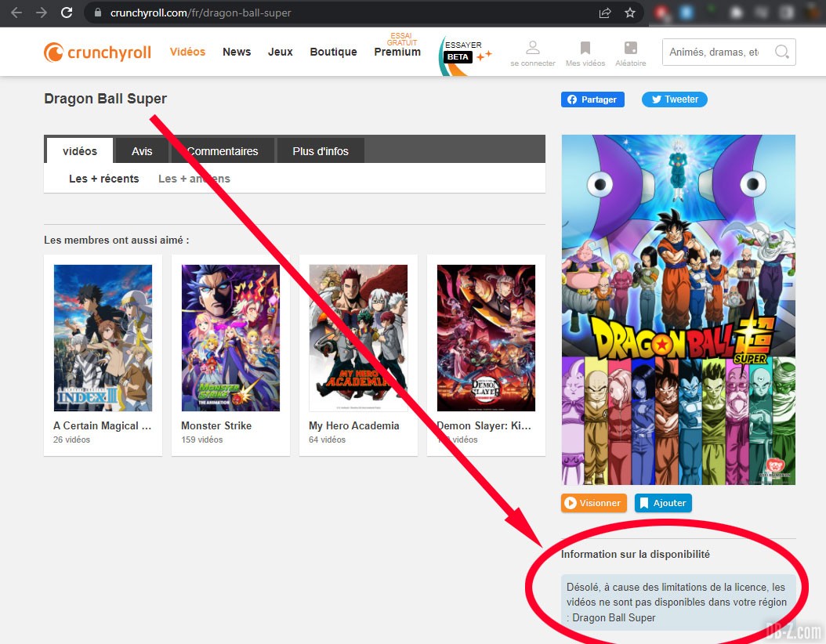
Task: Click the search magnifier icon
Action: pyautogui.click(x=782, y=52)
